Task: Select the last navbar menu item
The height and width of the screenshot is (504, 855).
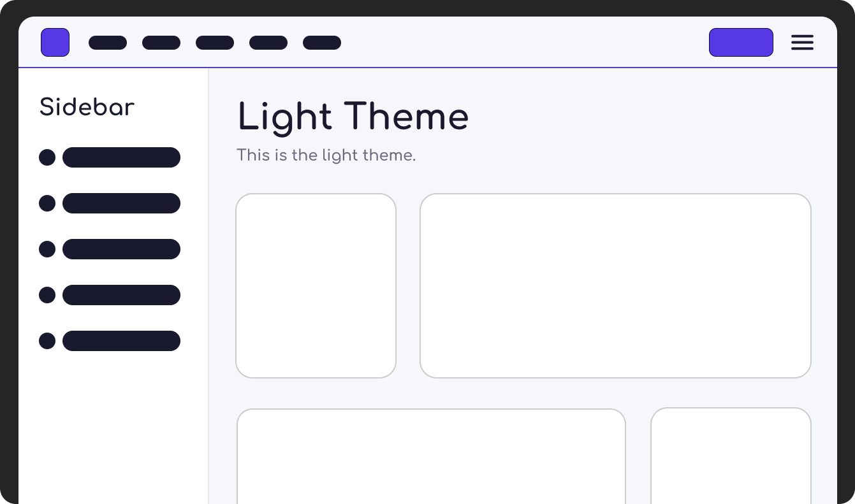Action: click(x=322, y=42)
